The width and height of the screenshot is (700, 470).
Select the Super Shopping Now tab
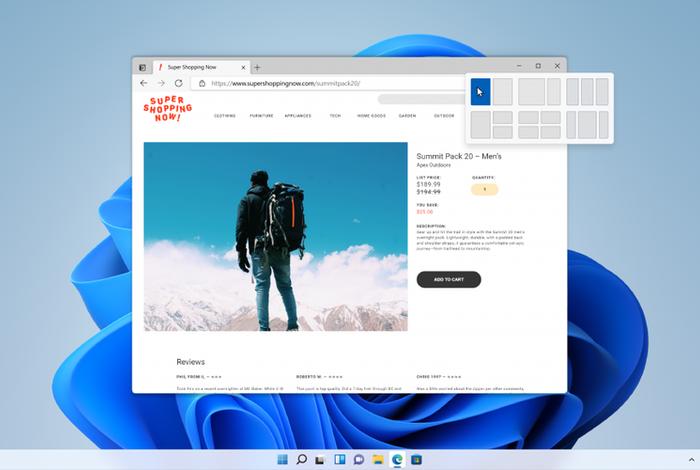(201, 67)
